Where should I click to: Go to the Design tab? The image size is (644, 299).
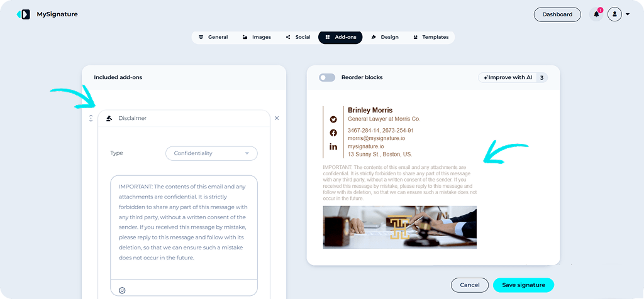(384, 37)
